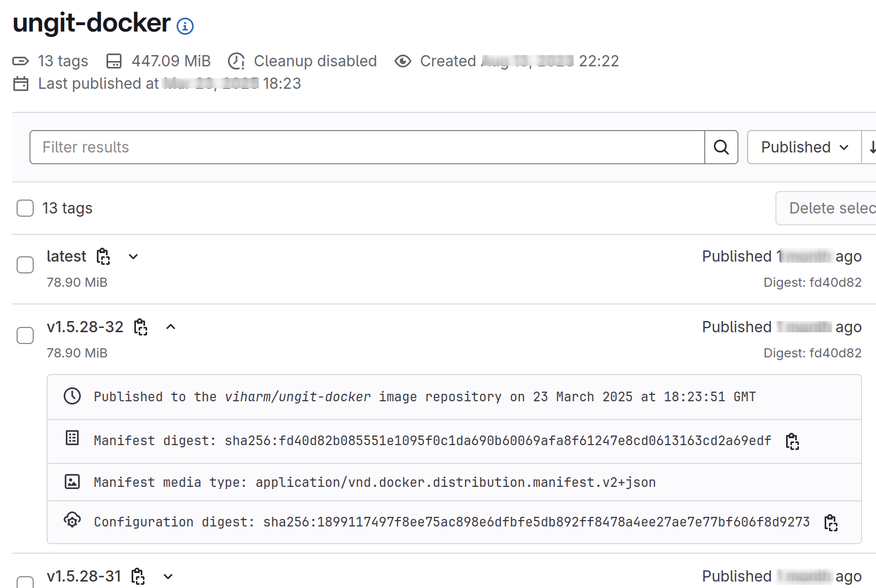Click the manifest media type value text
The image size is (876, 588).
pos(455,483)
